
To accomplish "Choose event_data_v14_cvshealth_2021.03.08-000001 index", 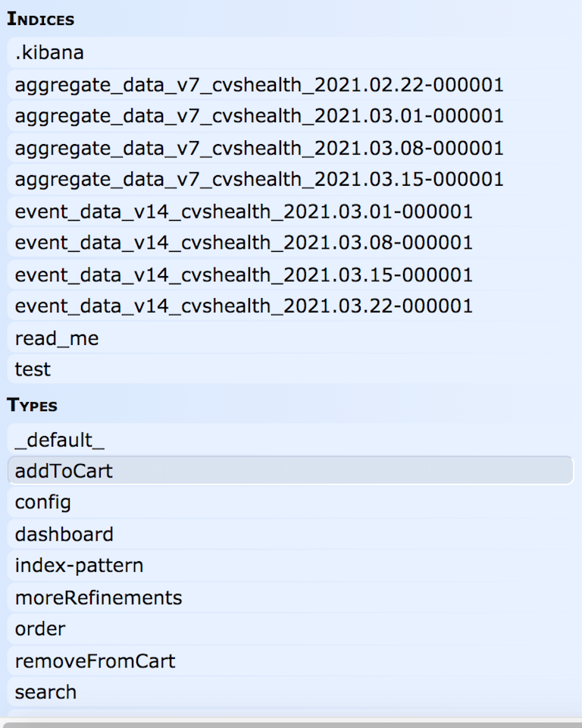I will (290, 243).
